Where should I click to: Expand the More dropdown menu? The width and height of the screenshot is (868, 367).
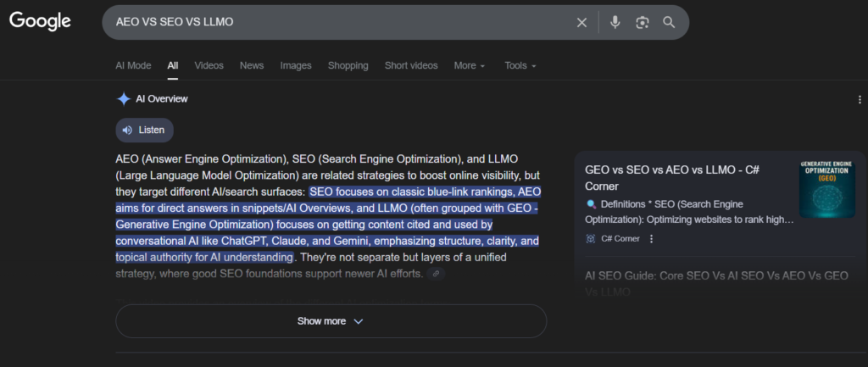pyautogui.click(x=470, y=65)
